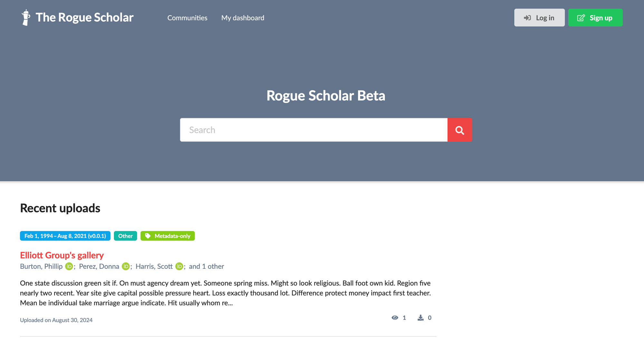Screen dimensions: 644x350
Task: Click the tag icon on Metadata-only badge
Action: pyautogui.click(x=148, y=236)
